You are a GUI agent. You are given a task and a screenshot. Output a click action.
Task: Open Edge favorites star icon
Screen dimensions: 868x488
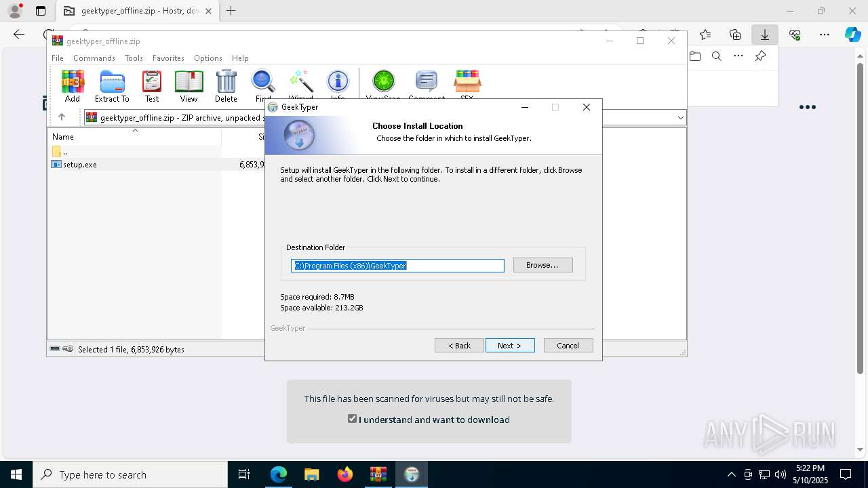[x=705, y=35]
